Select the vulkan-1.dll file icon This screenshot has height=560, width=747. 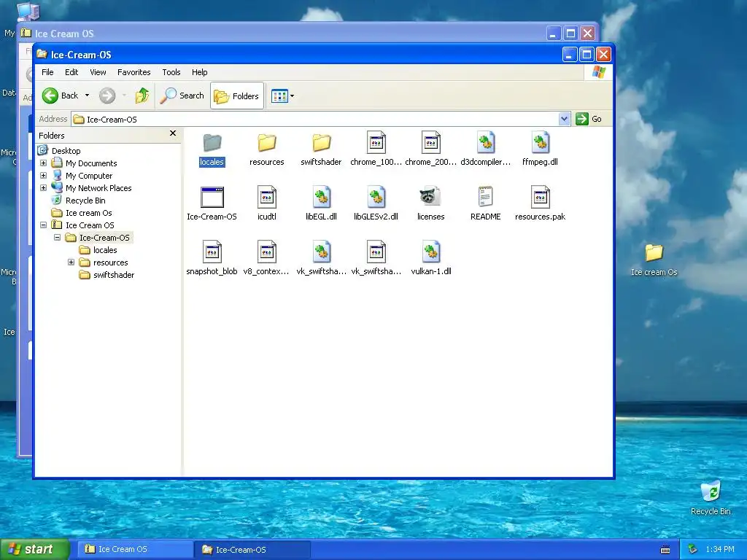point(431,252)
